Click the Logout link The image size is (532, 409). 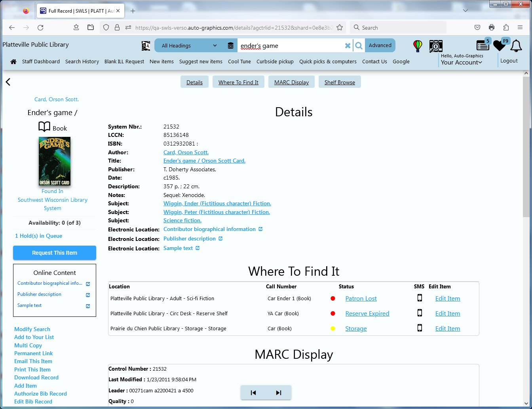click(509, 61)
